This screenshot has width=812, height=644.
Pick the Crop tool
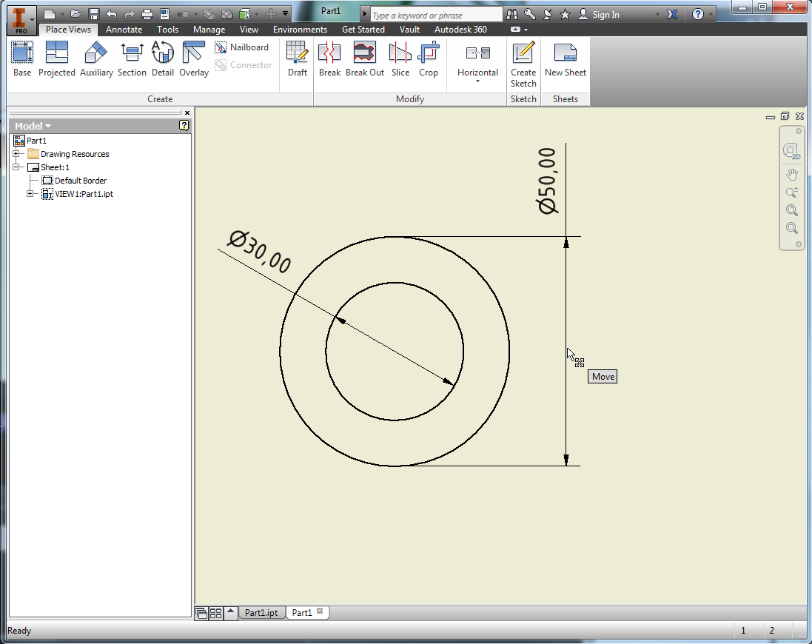tap(429, 59)
